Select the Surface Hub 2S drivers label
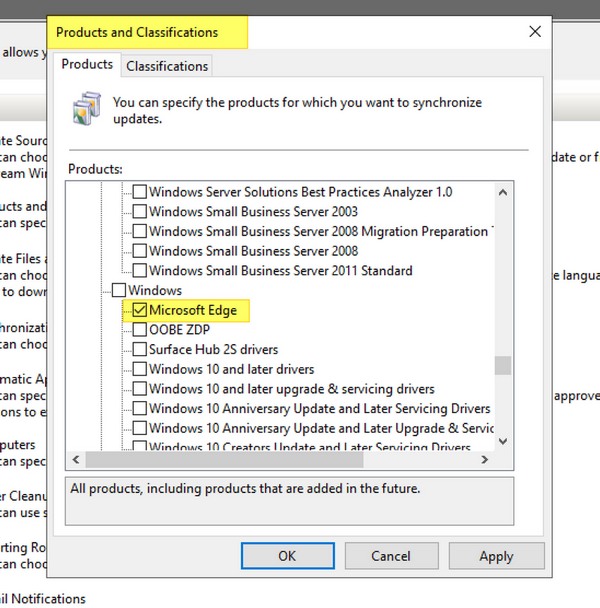Image resolution: width=600 pixels, height=608 pixels. coord(214,349)
